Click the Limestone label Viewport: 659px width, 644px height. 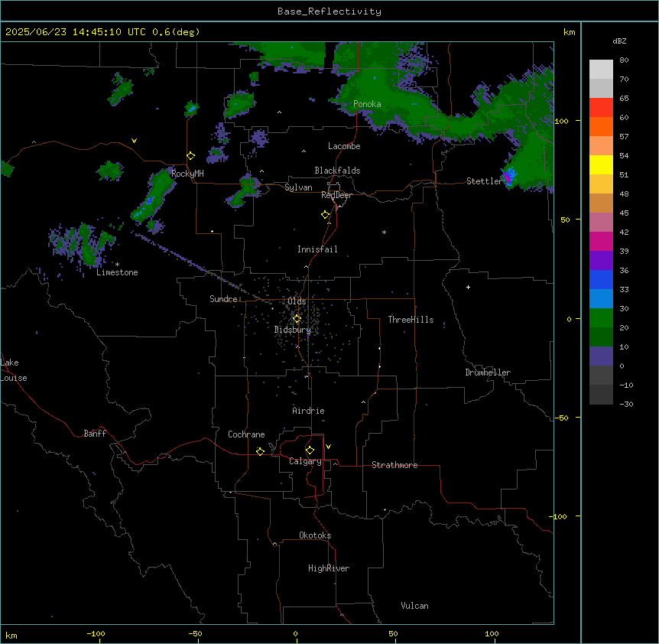click(117, 272)
